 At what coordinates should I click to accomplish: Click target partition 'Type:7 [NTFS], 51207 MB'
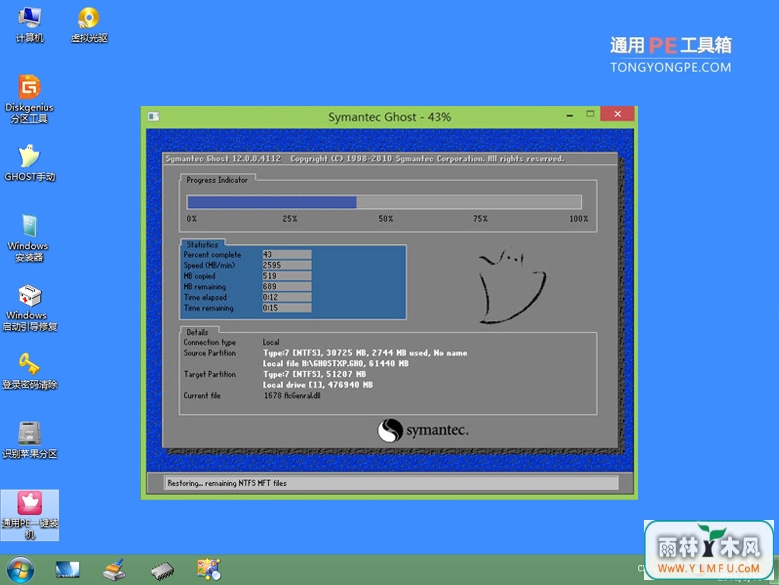tap(314, 374)
